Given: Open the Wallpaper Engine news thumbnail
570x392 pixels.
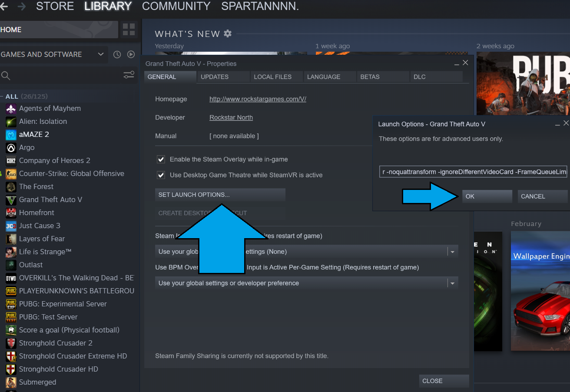Looking at the screenshot, I should [540, 291].
